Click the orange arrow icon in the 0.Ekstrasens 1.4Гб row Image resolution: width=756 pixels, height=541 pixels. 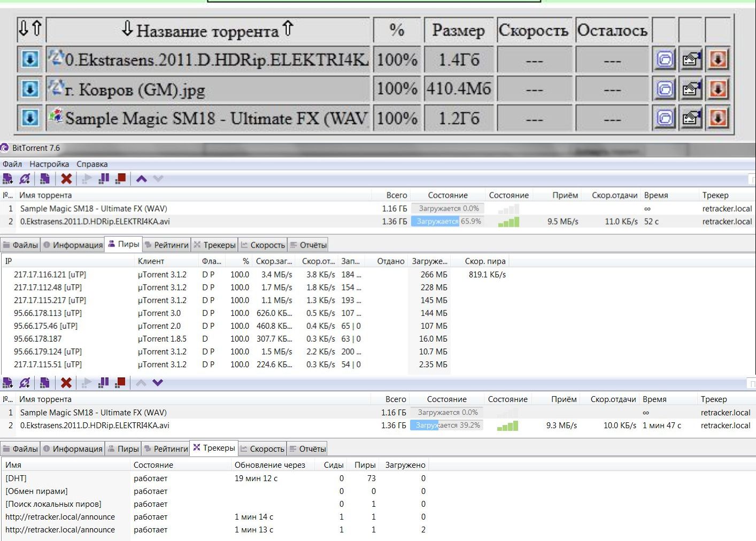(718, 59)
